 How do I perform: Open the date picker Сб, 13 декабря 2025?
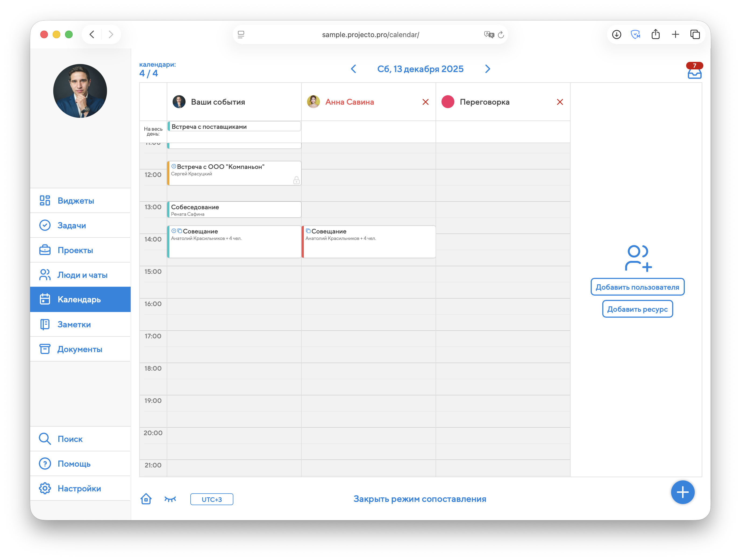click(x=420, y=69)
